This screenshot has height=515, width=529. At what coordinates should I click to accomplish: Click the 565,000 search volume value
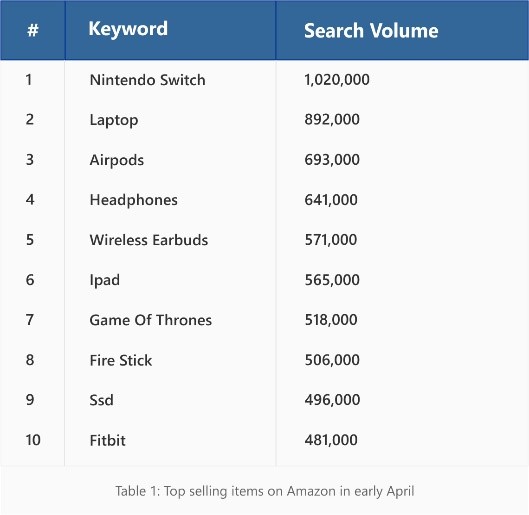[x=332, y=280]
